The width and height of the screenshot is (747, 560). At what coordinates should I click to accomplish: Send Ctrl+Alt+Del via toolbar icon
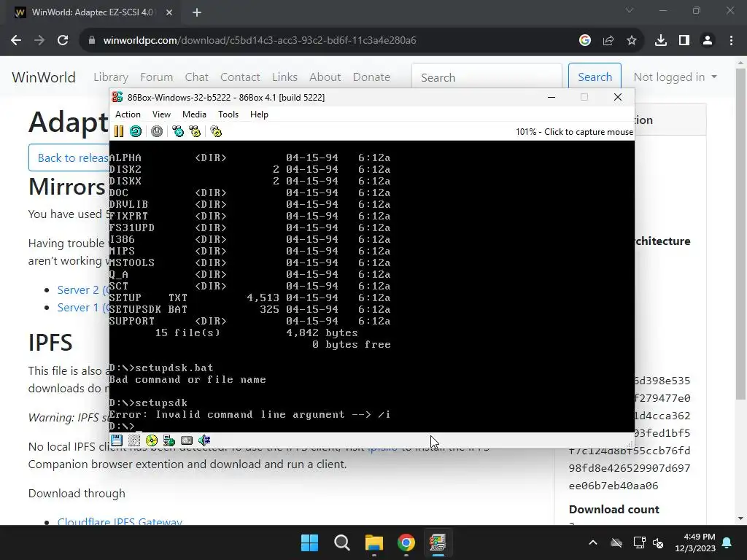click(x=178, y=131)
